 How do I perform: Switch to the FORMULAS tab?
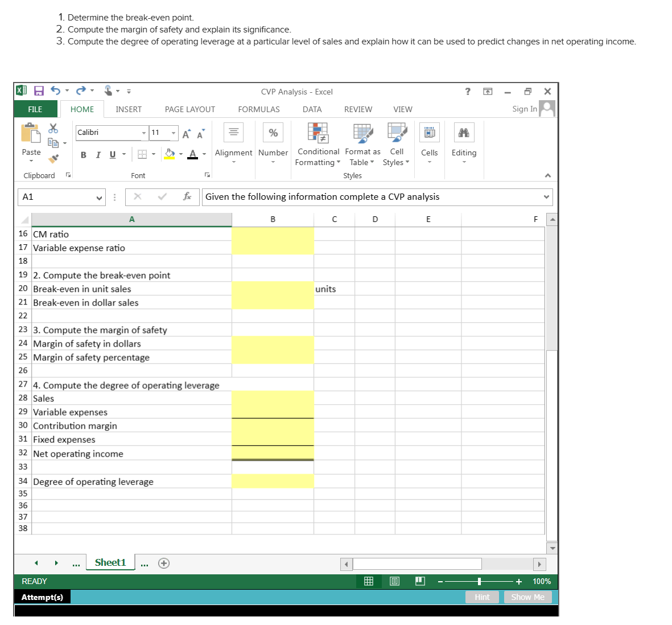click(259, 109)
